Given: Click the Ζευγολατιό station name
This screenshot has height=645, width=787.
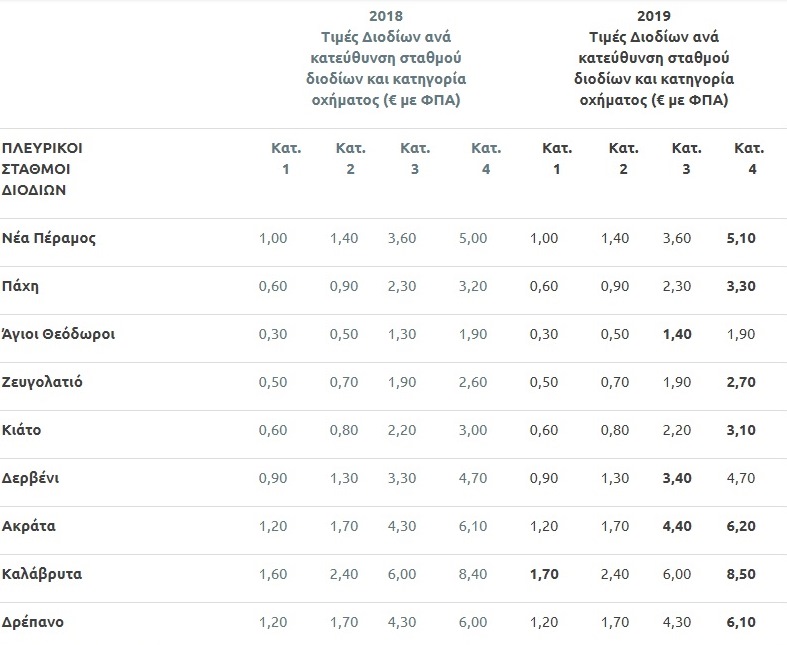Looking at the screenshot, I should pyautogui.click(x=41, y=382).
